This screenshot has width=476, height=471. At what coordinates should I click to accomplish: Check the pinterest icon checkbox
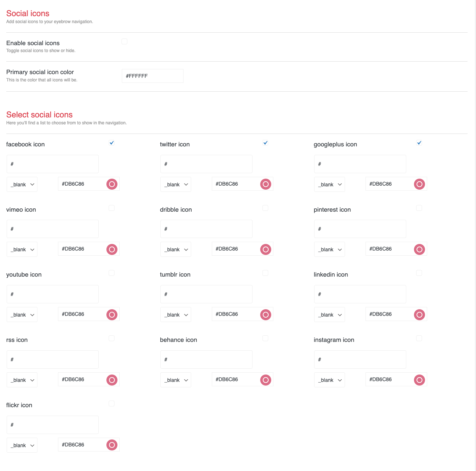[x=419, y=208]
